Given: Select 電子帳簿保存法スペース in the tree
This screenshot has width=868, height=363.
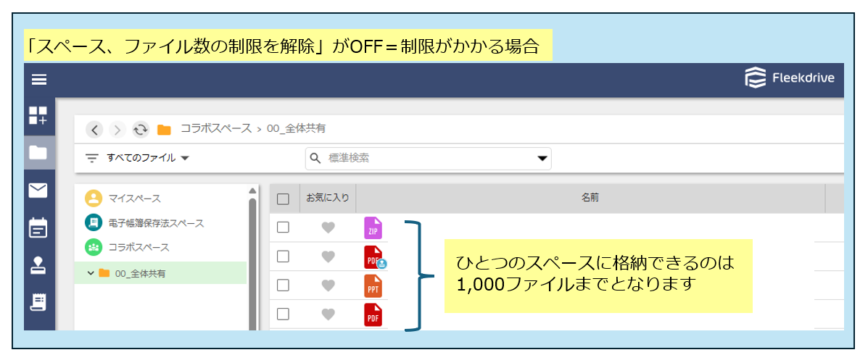Looking at the screenshot, I should click(x=156, y=223).
